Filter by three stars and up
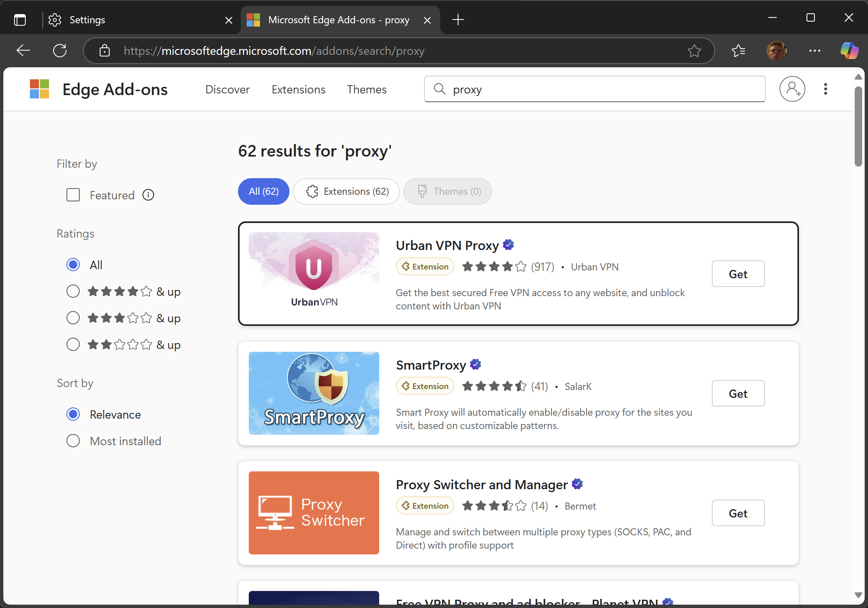This screenshot has height=608, width=868. tap(73, 318)
